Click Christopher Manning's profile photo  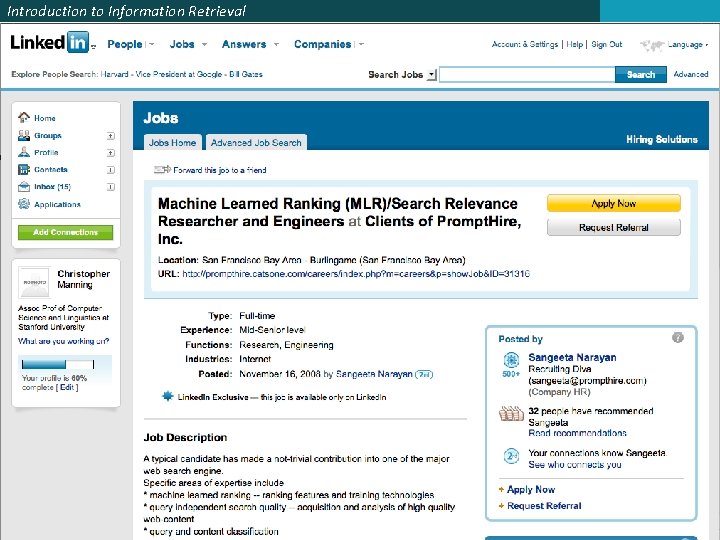[x=34, y=282]
